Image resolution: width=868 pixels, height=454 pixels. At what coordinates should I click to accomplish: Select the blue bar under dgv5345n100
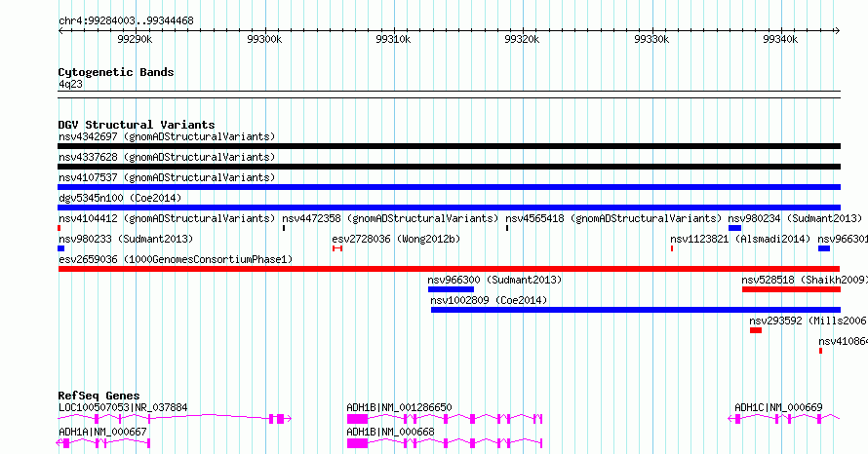point(449,208)
